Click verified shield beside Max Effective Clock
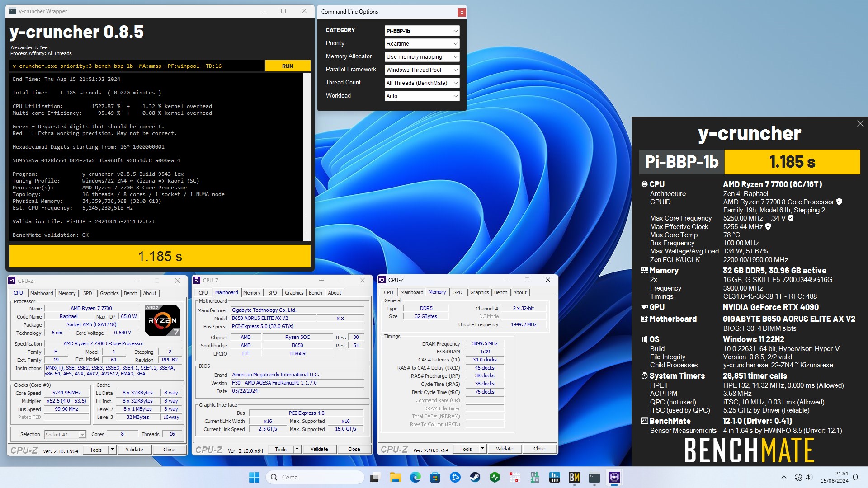Screen dimensions: 868x488 [x=768, y=226]
